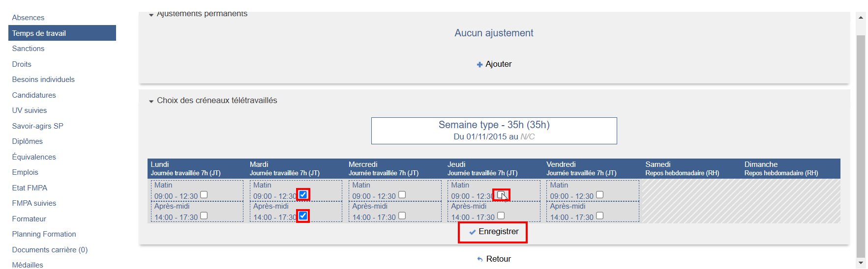
Task: Open Planning Formation page
Action: coord(44,234)
